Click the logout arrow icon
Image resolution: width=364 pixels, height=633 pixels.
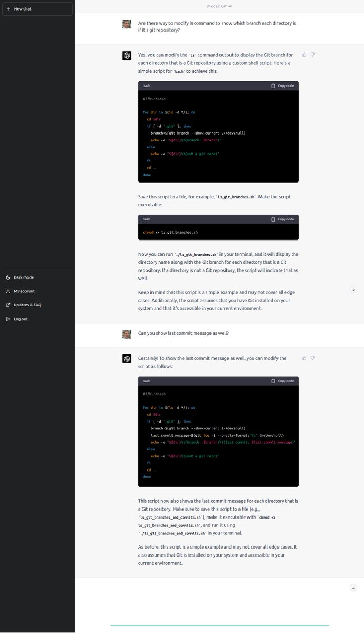pos(8,319)
